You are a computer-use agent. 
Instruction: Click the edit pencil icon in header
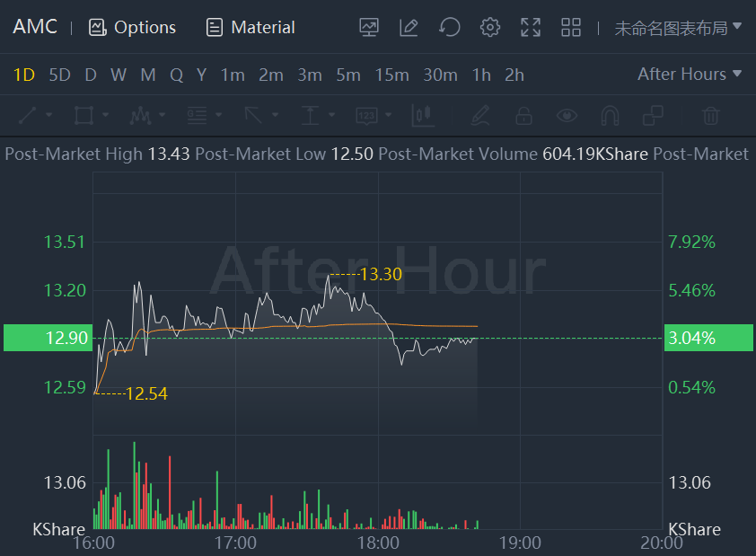pos(409,27)
